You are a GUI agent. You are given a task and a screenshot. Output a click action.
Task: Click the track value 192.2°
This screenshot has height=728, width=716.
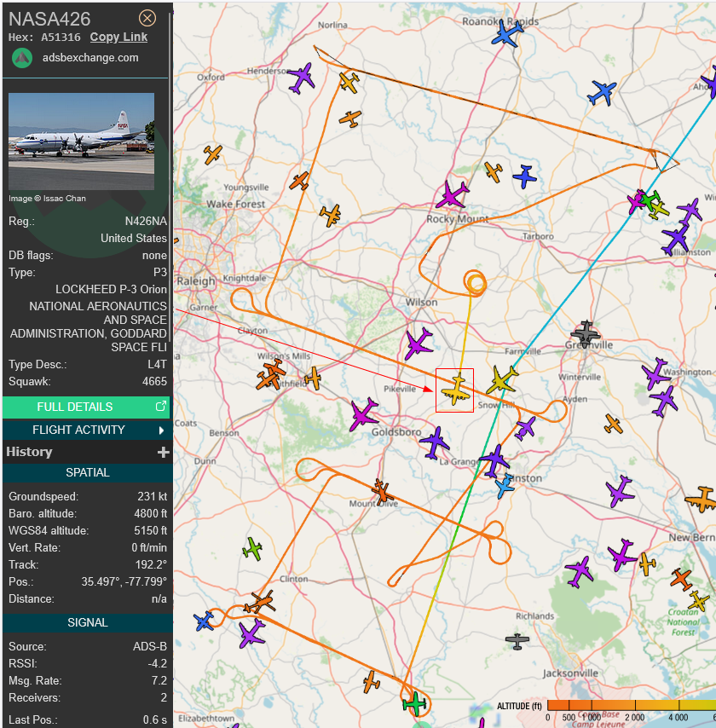152,564
